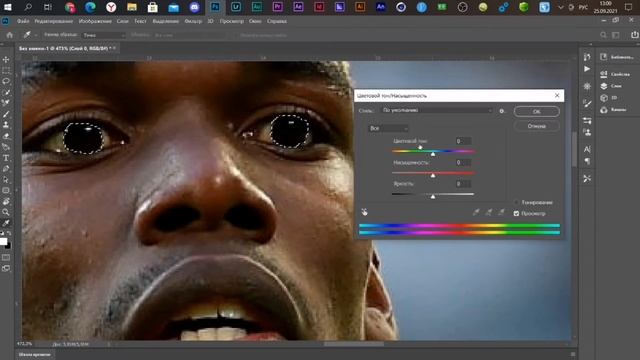Open Properties panel (Свойства)
Screen dimensions: 640x360
click(616, 74)
